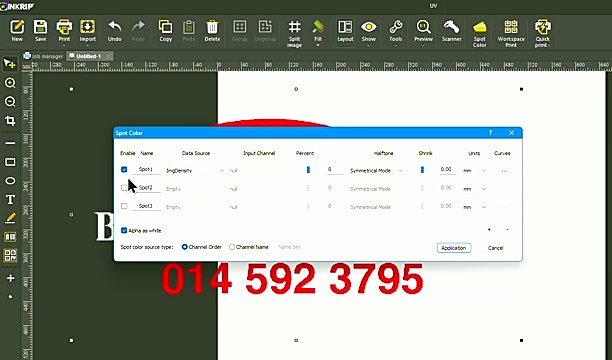Close the Spot Color dialog
The height and width of the screenshot is (360, 612).
(x=511, y=133)
